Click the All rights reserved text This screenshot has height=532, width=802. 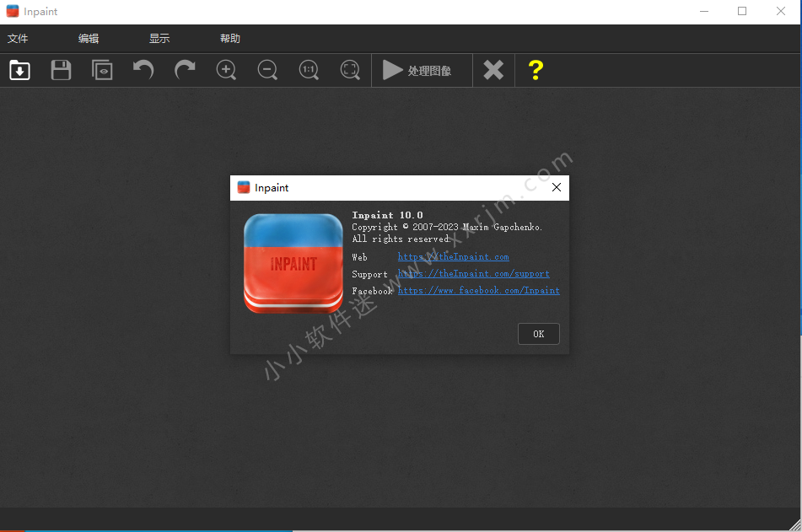[401, 239]
